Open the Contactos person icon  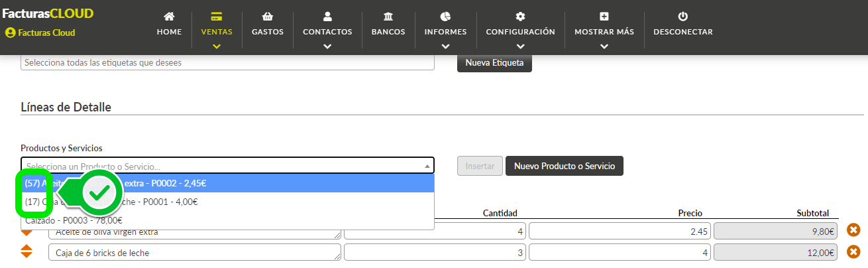click(x=327, y=17)
